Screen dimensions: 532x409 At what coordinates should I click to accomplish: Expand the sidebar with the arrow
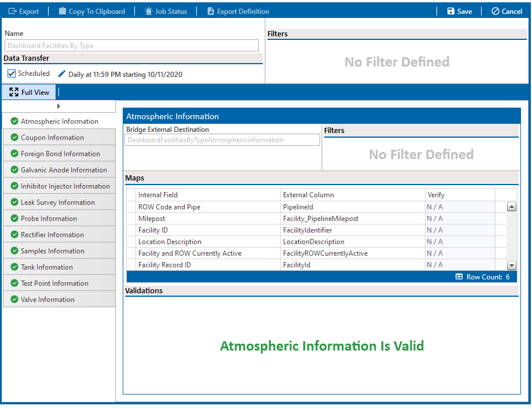[x=58, y=106]
